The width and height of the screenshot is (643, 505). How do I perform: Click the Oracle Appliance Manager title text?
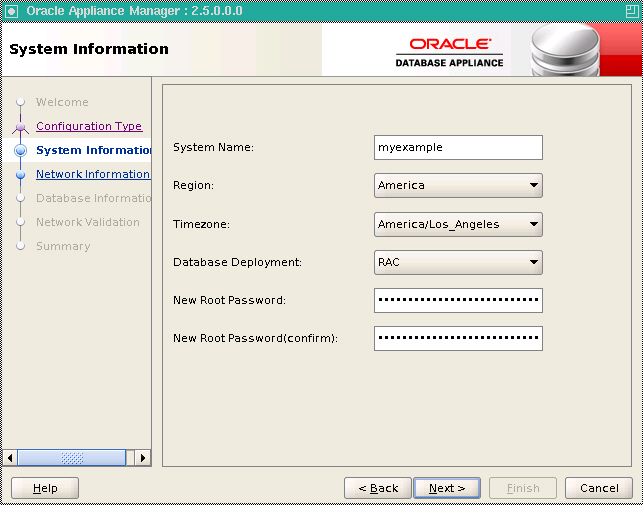point(135,11)
